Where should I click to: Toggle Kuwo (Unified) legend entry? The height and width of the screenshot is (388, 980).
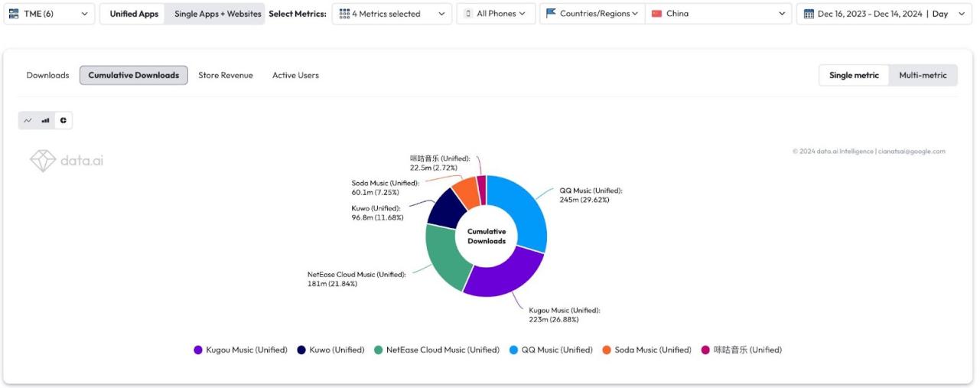click(331, 350)
